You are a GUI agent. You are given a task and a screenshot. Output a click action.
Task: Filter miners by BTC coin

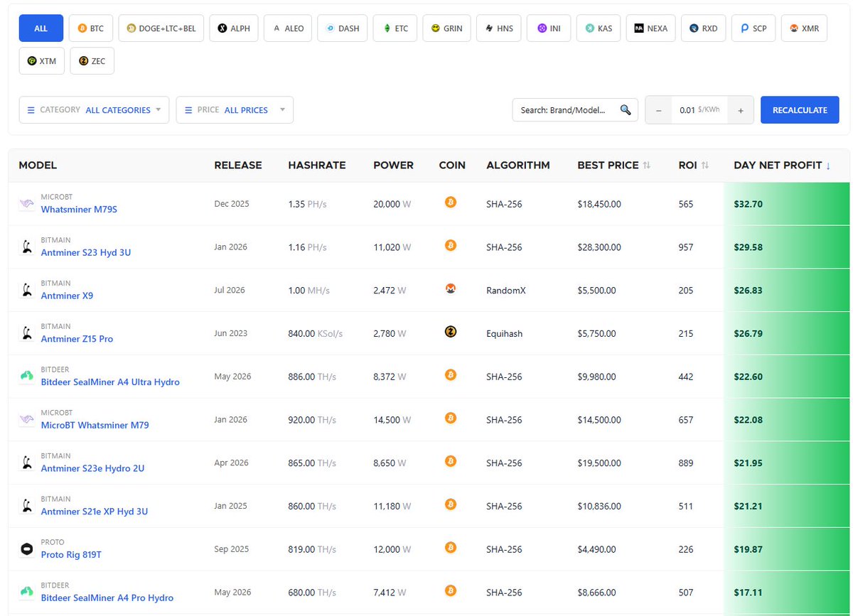point(90,28)
